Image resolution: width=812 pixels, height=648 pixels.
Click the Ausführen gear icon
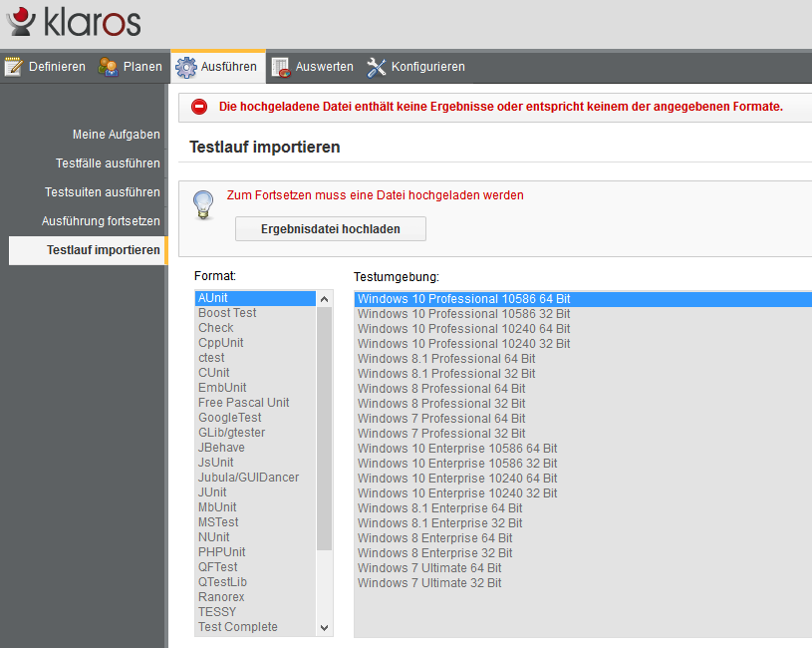coord(186,67)
